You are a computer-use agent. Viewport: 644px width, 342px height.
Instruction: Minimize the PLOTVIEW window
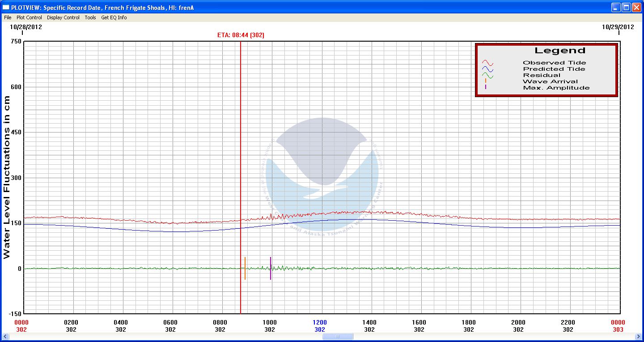coord(616,7)
